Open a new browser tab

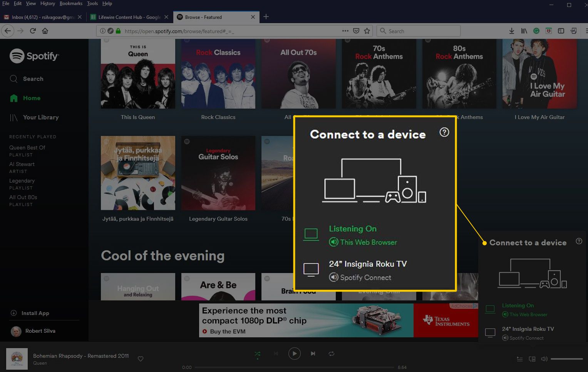pos(266,17)
